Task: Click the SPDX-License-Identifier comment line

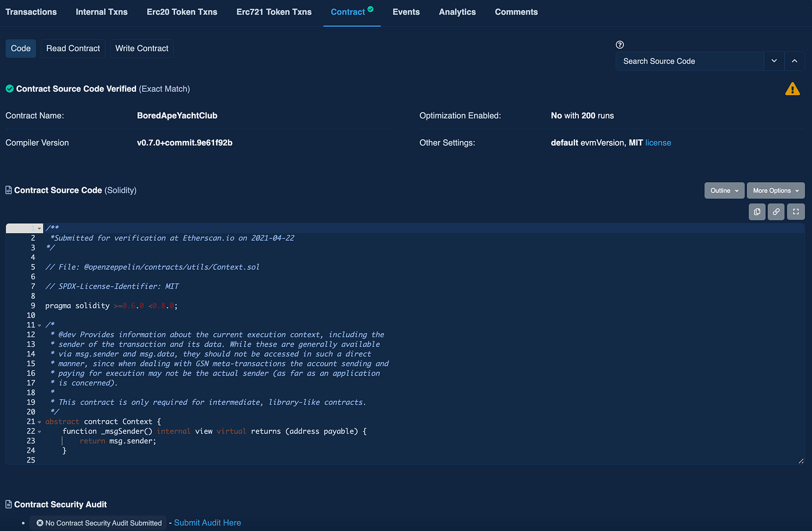Action: click(x=112, y=286)
